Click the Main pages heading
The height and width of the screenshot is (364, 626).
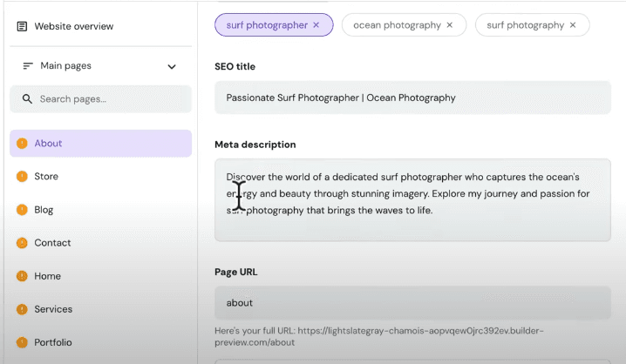point(66,66)
